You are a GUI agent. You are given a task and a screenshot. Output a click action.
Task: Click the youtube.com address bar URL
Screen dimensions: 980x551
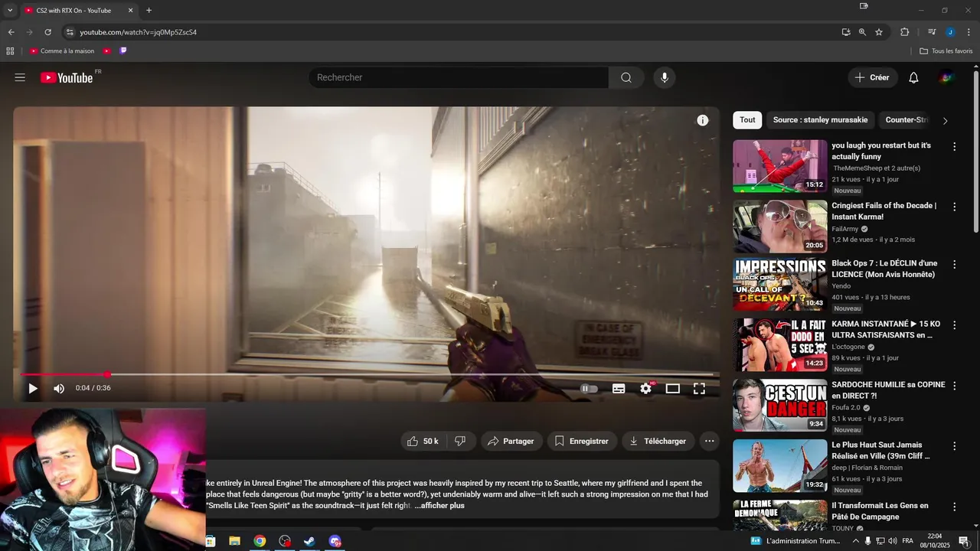pyautogui.click(x=139, y=32)
